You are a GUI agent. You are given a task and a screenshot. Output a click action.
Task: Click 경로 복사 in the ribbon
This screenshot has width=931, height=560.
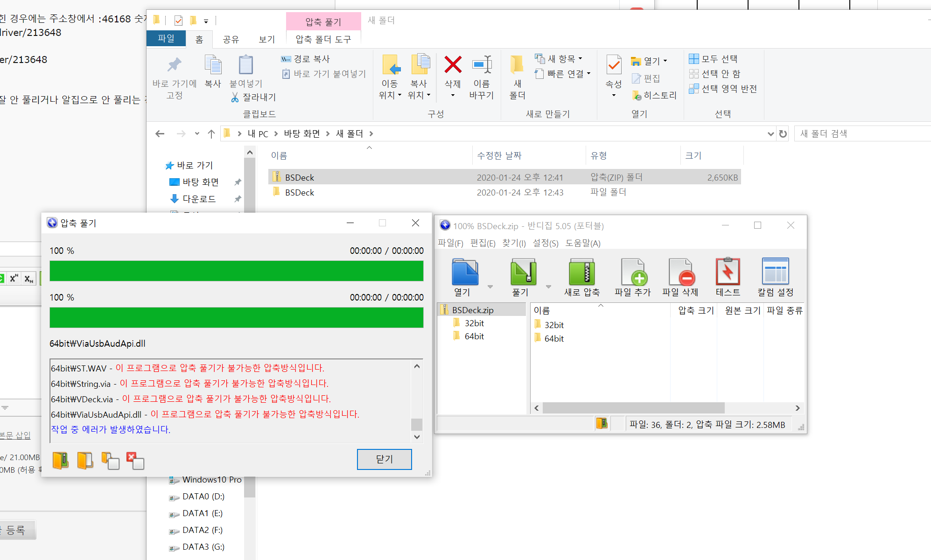point(305,59)
